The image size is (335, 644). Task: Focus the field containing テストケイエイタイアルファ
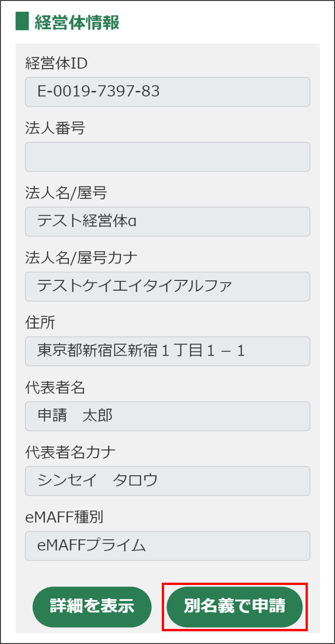pos(167,286)
